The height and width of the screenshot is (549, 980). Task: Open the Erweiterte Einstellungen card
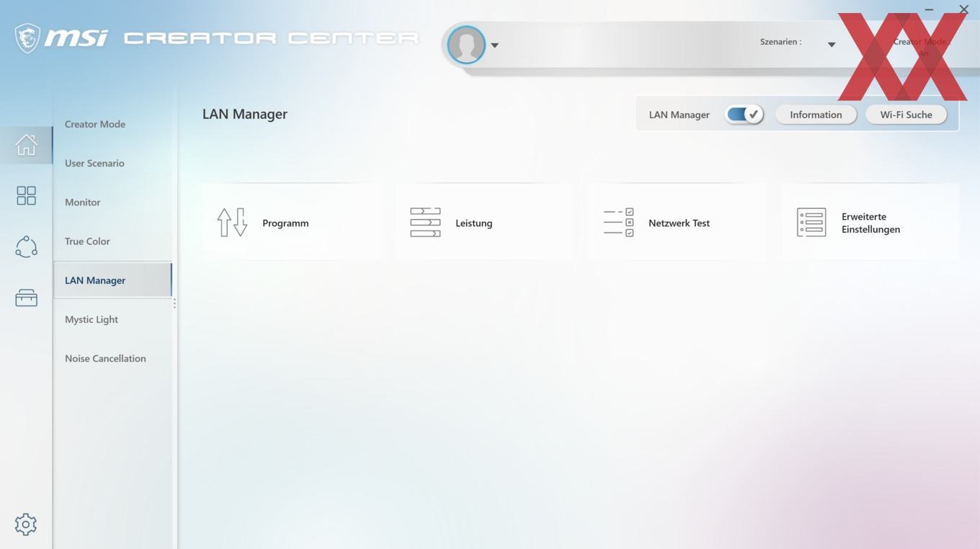tap(870, 223)
